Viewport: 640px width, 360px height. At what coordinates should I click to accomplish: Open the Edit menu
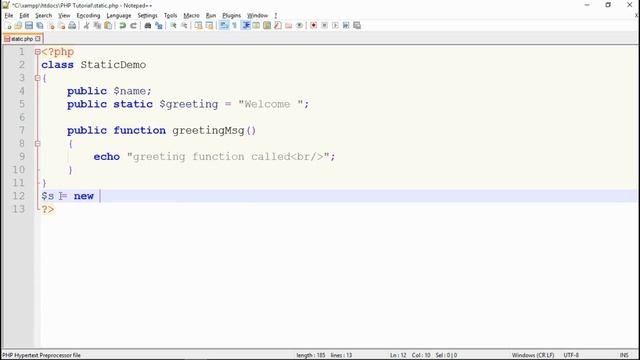24,16
